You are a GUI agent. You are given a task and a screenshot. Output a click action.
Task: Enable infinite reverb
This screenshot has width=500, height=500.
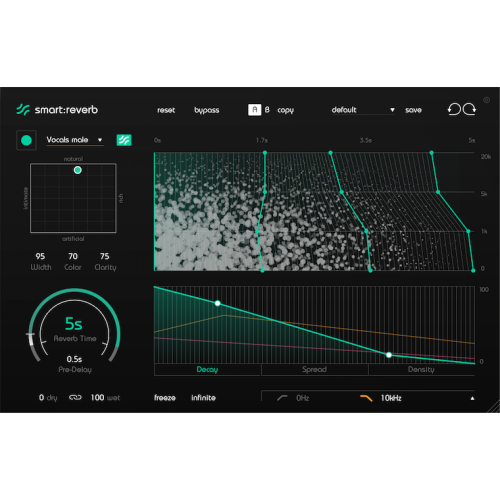click(203, 398)
